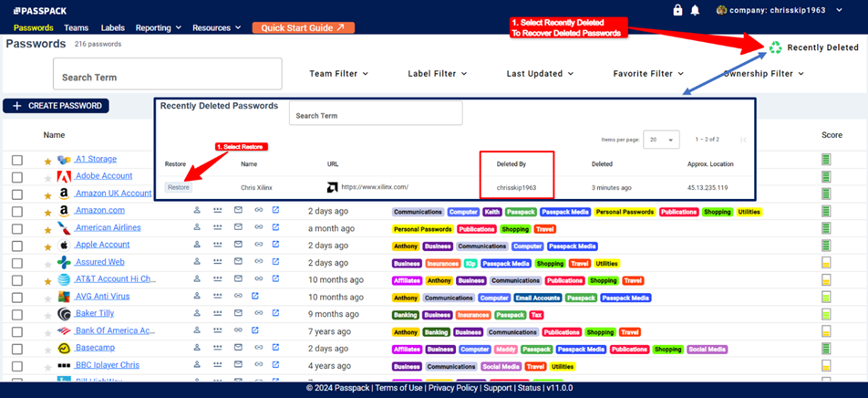Click the envelope icon in Basecamp row
The image size is (868, 398).
238,348
